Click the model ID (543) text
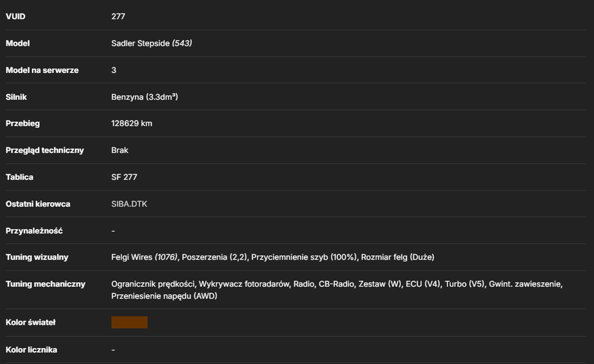Screen dimensions: 594x364 click(182, 43)
